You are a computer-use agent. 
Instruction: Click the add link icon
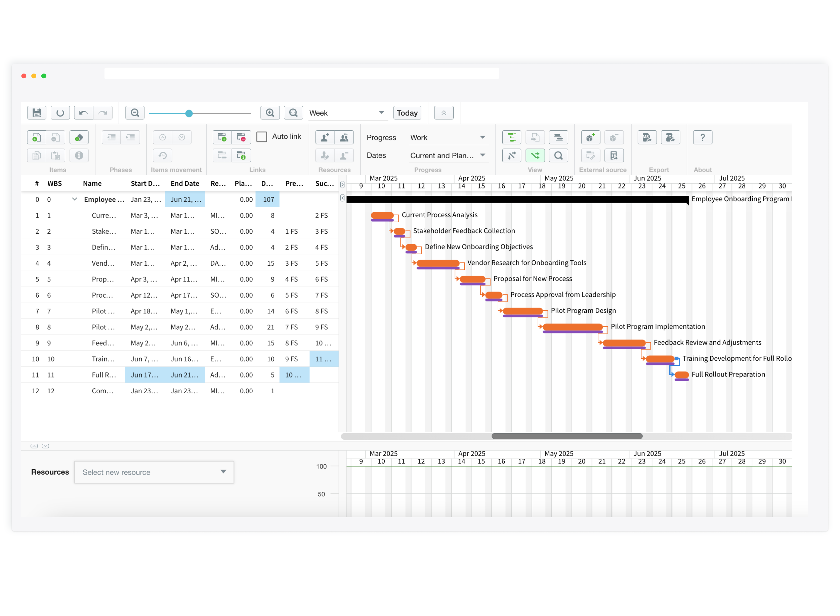coord(222,137)
